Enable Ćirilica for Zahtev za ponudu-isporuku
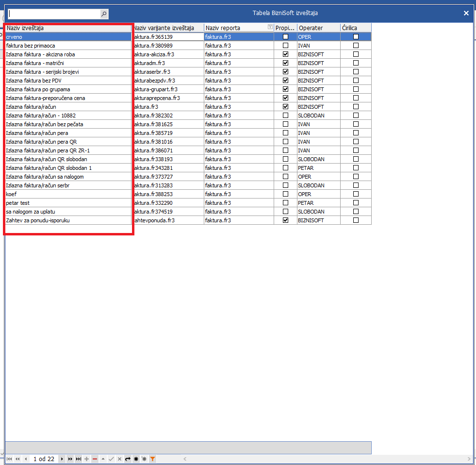 [356, 220]
